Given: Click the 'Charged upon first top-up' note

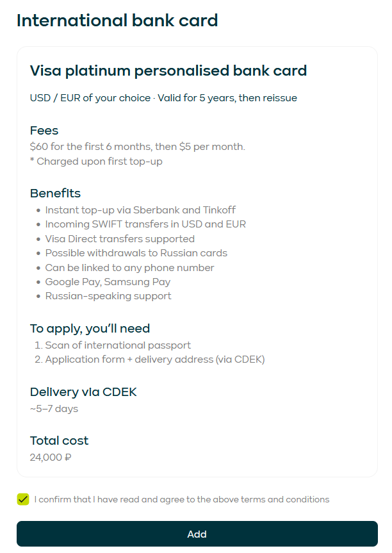Looking at the screenshot, I should (x=96, y=161).
